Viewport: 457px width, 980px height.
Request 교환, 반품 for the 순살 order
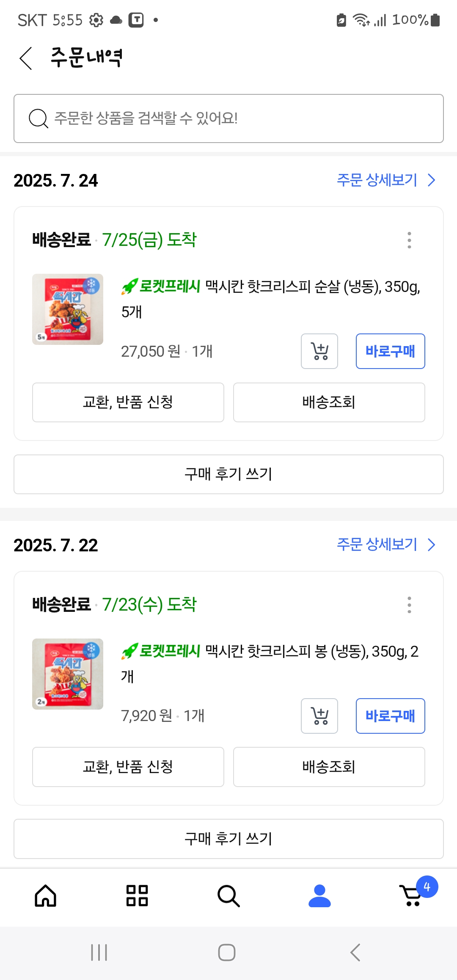(128, 402)
